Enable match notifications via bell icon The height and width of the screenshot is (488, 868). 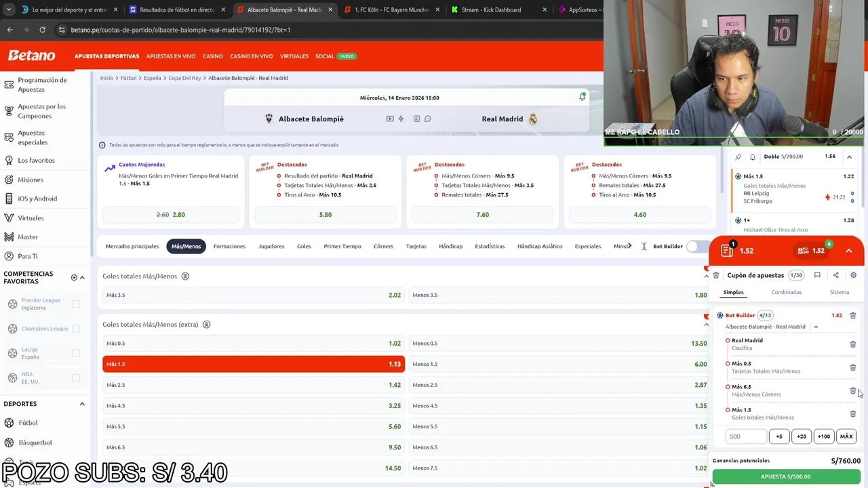tap(582, 97)
